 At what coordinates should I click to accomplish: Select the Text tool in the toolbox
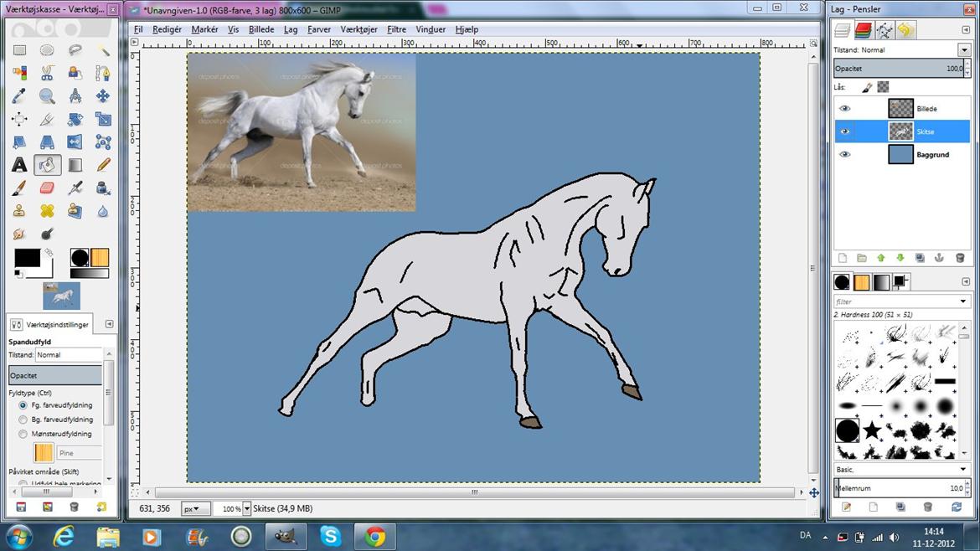[18, 165]
